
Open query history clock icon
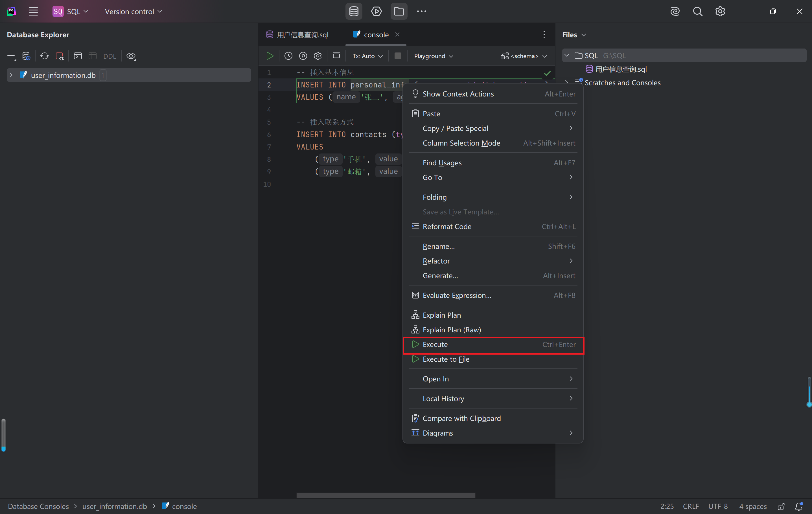coord(288,56)
